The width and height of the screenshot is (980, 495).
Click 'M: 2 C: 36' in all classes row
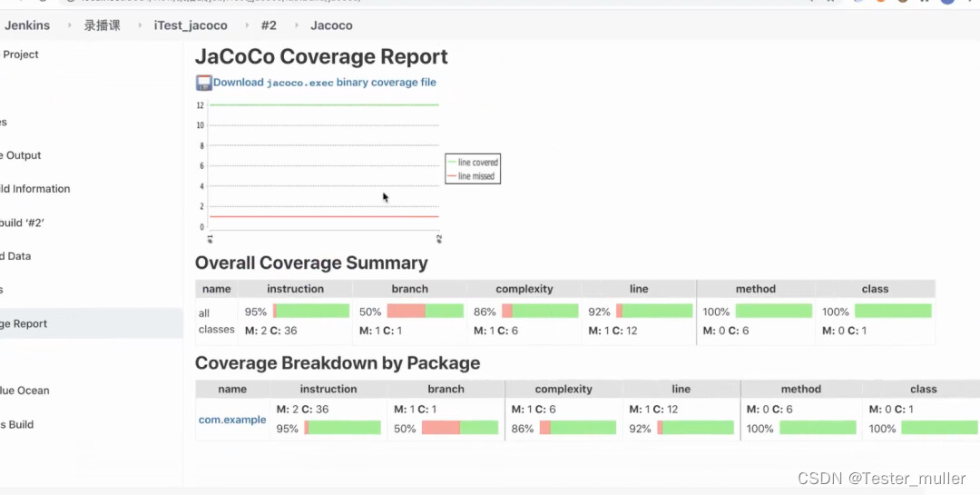[x=271, y=331]
